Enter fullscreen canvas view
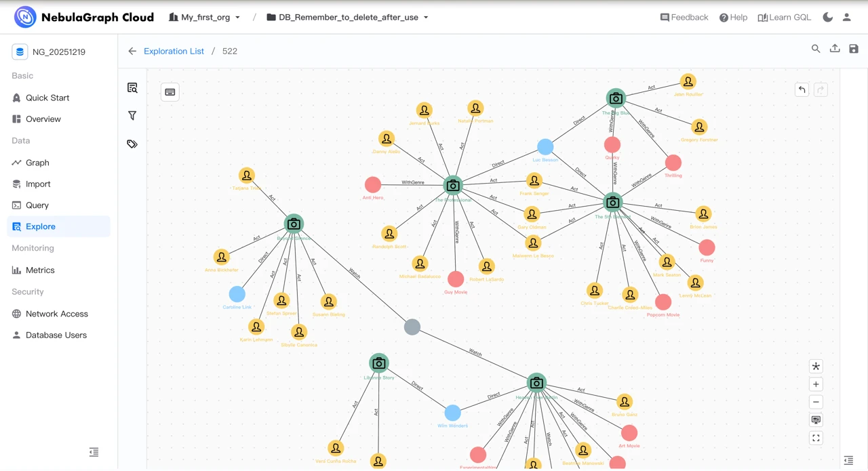Screen dimensions: 868x471 (816, 438)
